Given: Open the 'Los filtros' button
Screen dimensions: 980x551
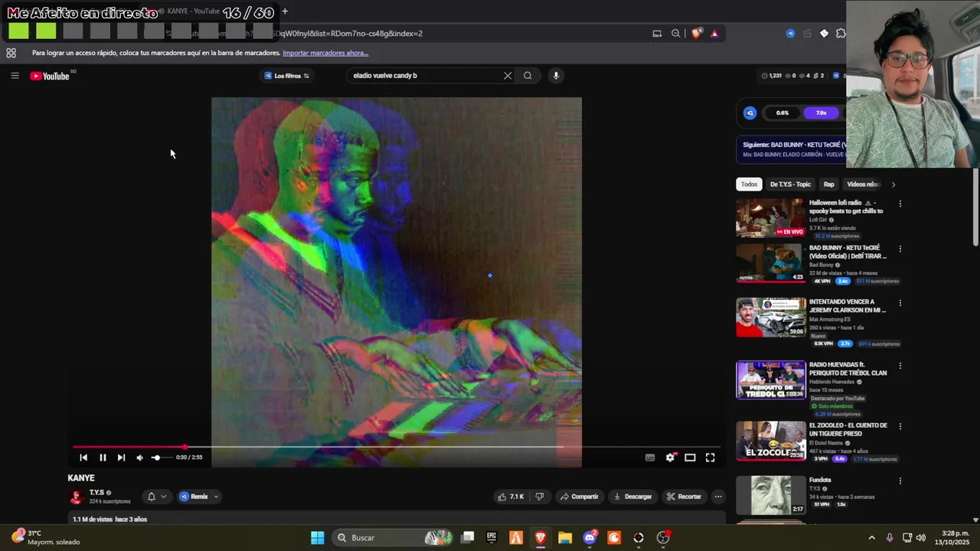Looking at the screenshot, I should [286, 76].
